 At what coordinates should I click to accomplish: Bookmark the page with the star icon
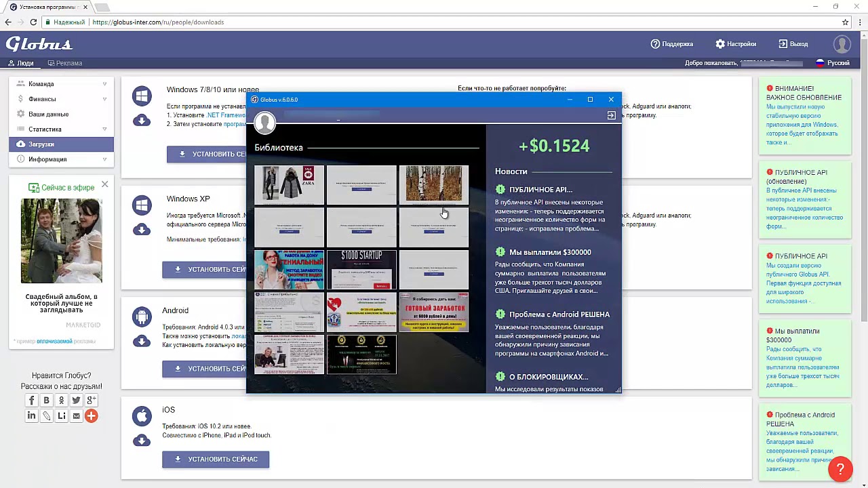[846, 22]
